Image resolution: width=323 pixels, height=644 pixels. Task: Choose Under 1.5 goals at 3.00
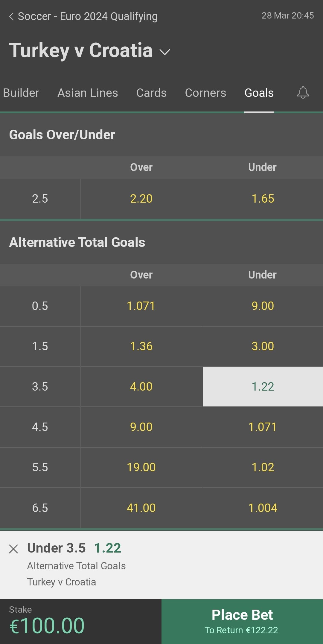coord(263,346)
